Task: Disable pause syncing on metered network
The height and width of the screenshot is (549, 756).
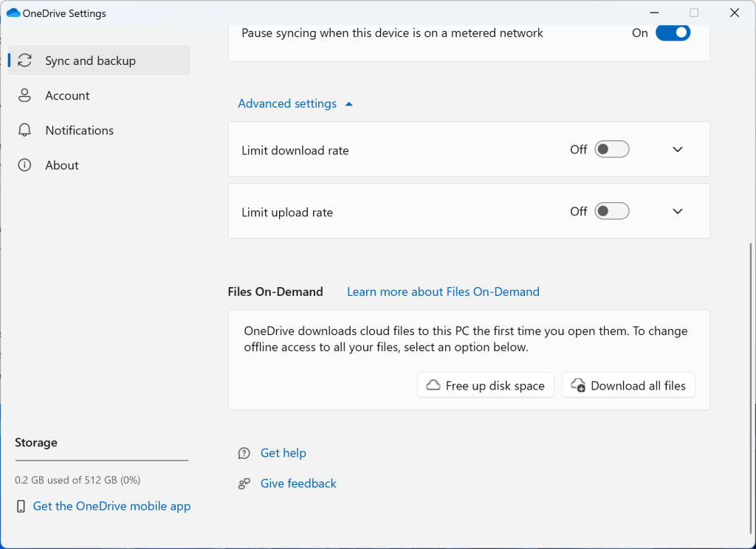Action: tap(673, 32)
